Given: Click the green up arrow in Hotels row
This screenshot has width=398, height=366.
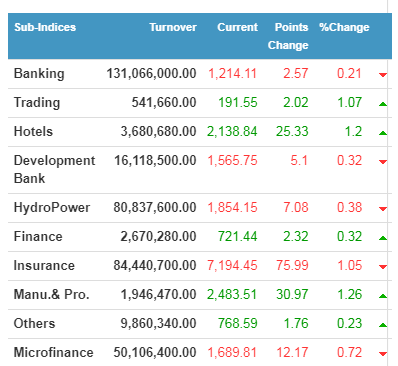Looking at the screenshot, I should pos(383,133).
